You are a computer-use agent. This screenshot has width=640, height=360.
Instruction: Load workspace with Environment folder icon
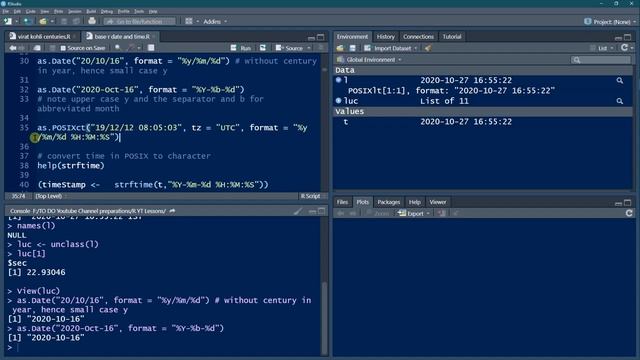point(340,48)
